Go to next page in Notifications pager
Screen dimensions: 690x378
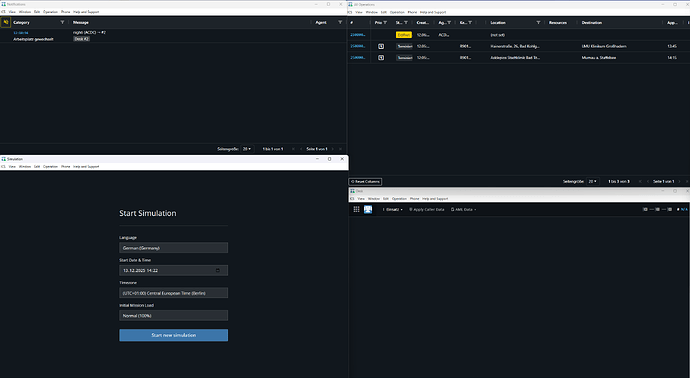click(x=333, y=149)
